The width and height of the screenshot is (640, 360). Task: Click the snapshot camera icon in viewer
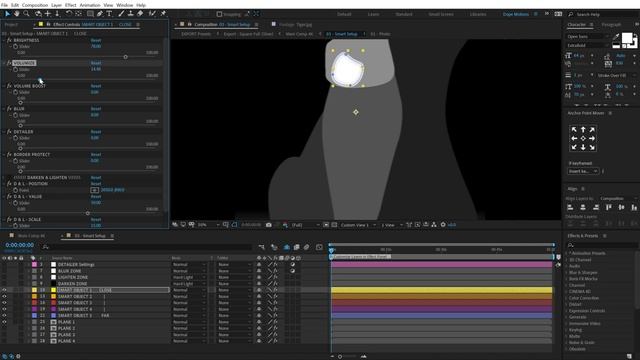click(x=269, y=225)
